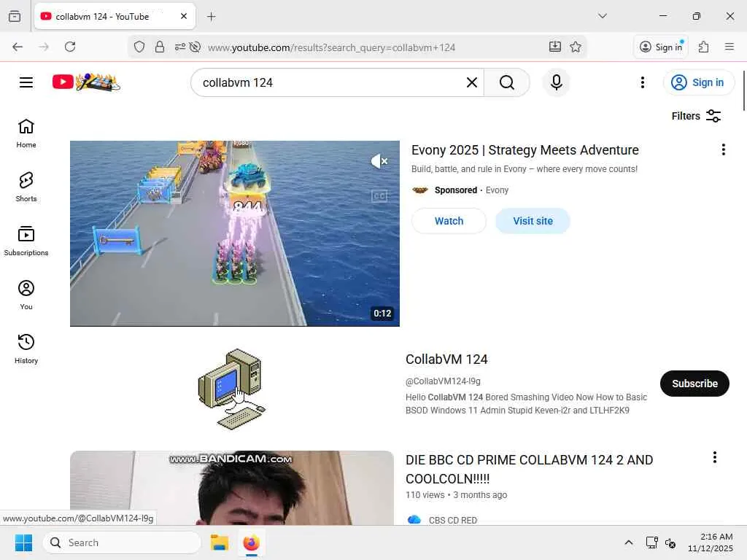Open Firefox application menu
Image resolution: width=747 pixels, height=560 pixels.
click(x=729, y=47)
